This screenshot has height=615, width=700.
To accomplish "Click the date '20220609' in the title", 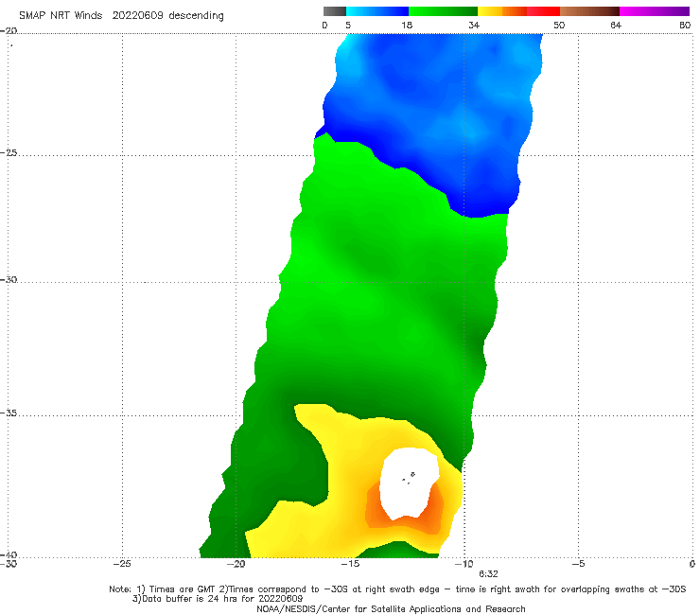I will tap(137, 15).
